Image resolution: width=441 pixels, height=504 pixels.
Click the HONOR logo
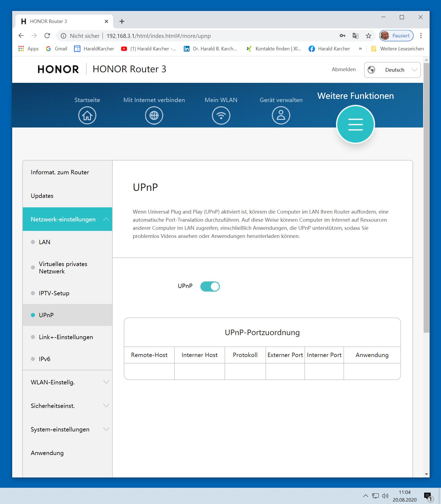[x=58, y=69]
